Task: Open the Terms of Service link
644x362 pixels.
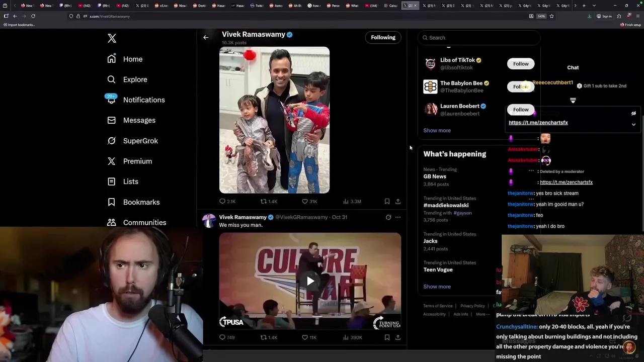Action: 438,306
